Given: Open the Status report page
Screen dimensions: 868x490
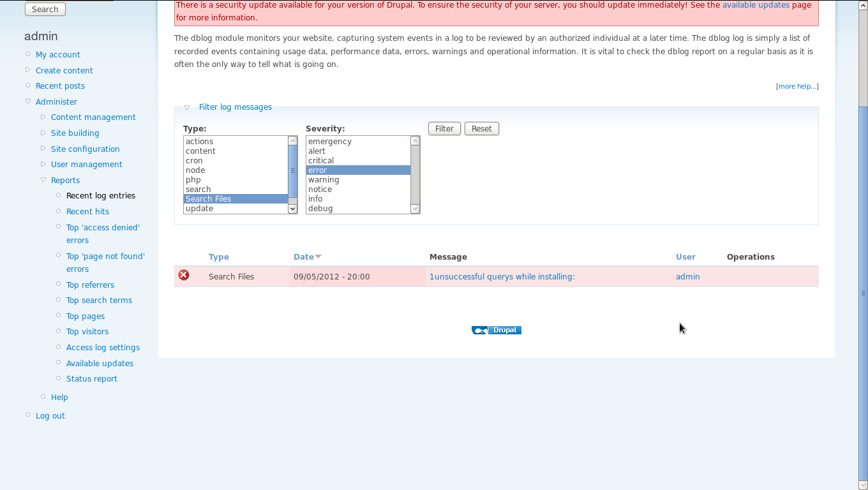Looking at the screenshot, I should [92, 379].
